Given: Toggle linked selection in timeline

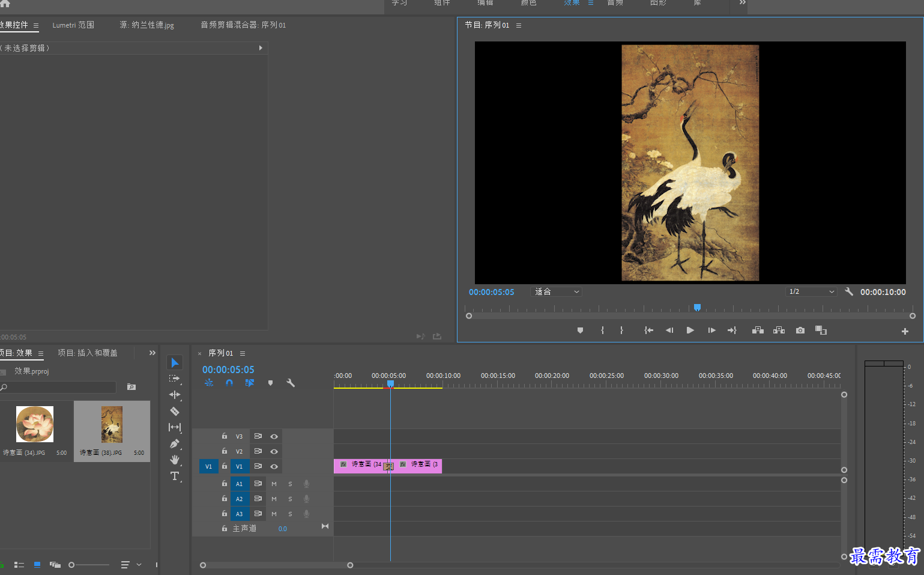Looking at the screenshot, I should [x=250, y=383].
